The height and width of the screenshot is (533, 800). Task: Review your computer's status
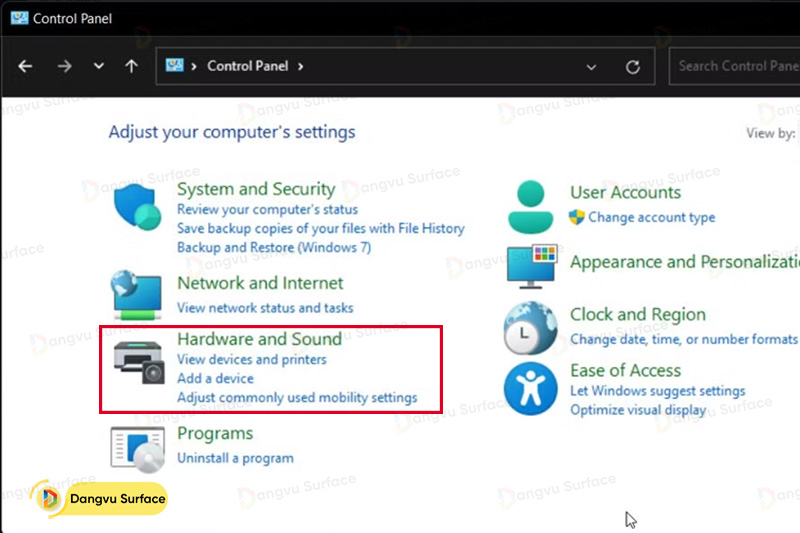click(267, 209)
